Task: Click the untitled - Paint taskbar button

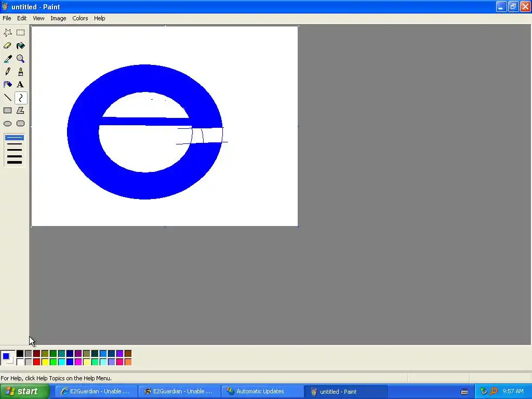Action: pyautogui.click(x=345, y=392)
